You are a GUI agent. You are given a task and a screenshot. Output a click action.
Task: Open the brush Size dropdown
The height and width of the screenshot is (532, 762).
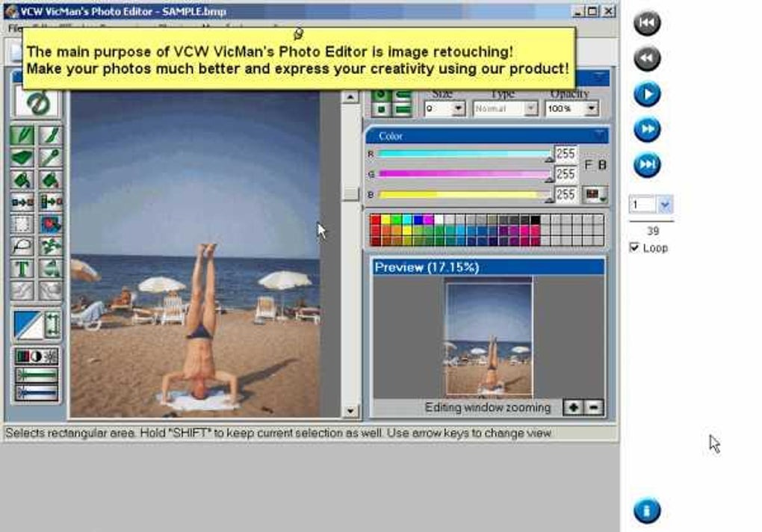[458, 109]
